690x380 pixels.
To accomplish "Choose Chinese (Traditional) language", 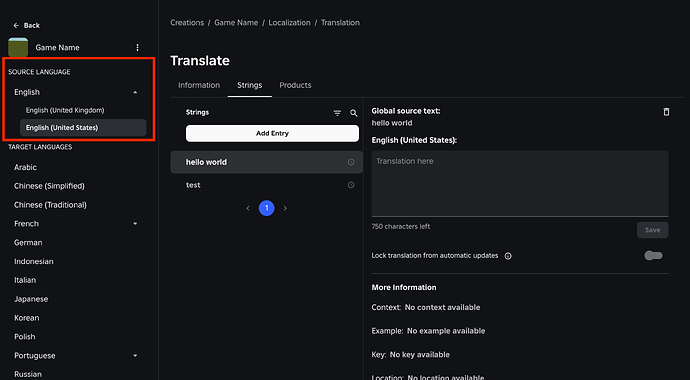I will click(50, 205).
